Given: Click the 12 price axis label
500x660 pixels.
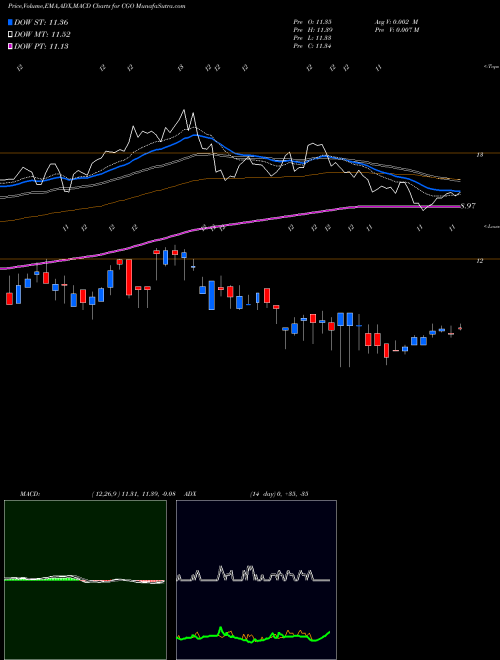Looking at the screenshot, I should [x=479, y=261].
